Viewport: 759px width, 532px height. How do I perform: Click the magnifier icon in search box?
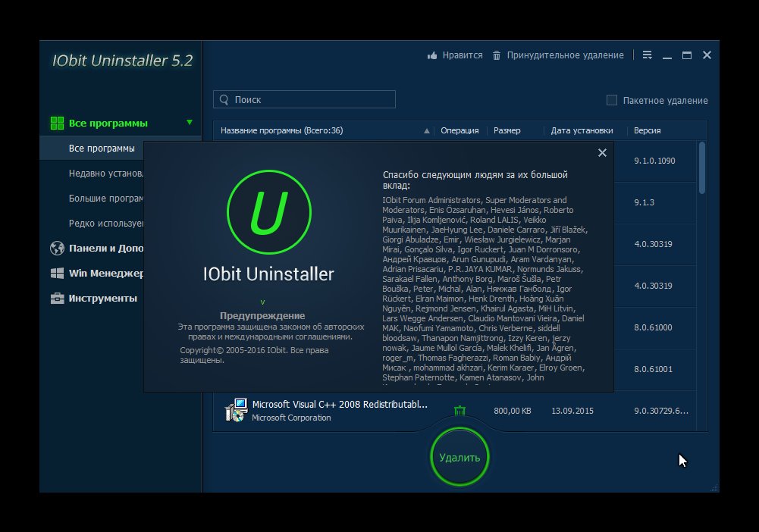click(224, 99)
